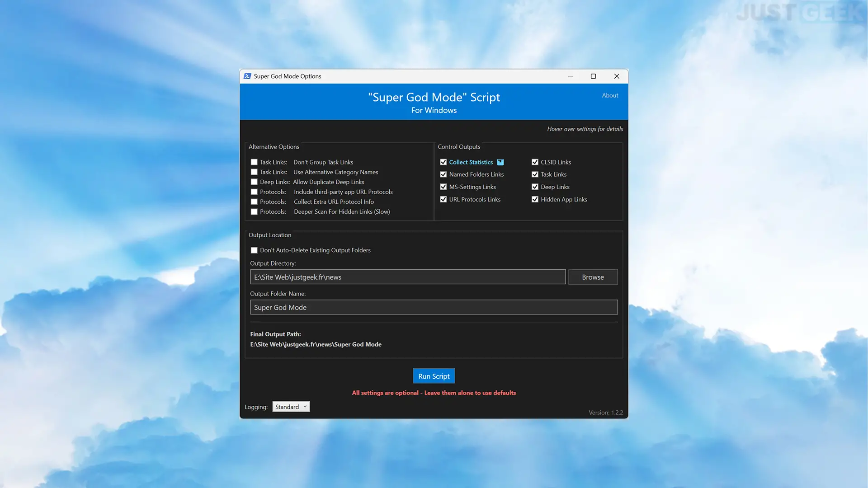This screenshot has height=488, width=868.
Task: Click the Output Folder Name field
Action: point(434,307)
